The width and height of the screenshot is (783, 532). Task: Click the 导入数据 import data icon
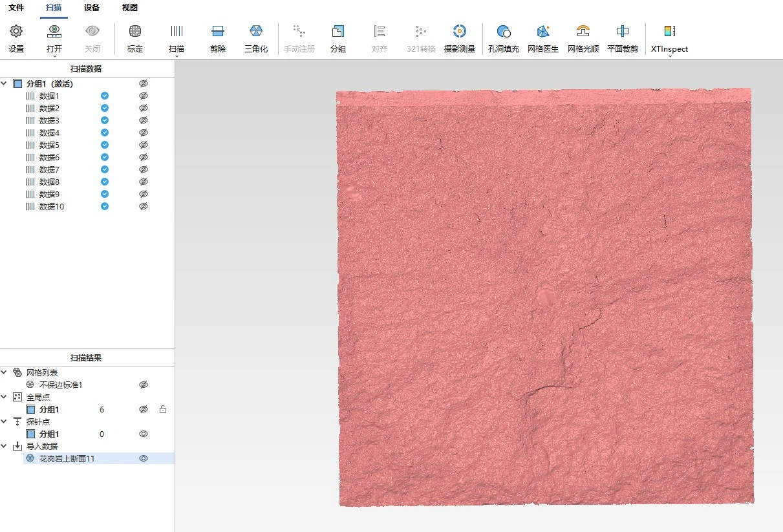(x=17, y=446)
